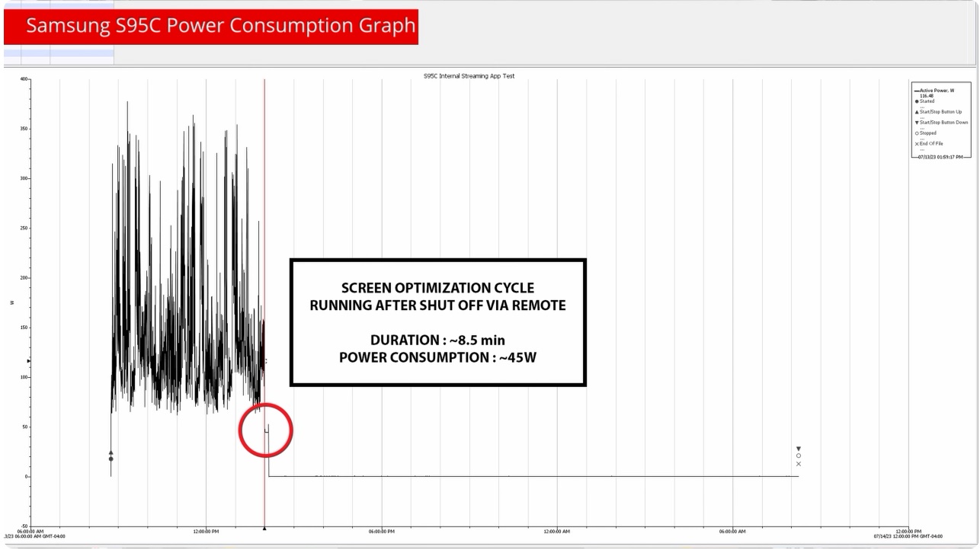Click the End Of File X marker on the plot
Screen dimensions: 980x550
(x=799, y=464)
